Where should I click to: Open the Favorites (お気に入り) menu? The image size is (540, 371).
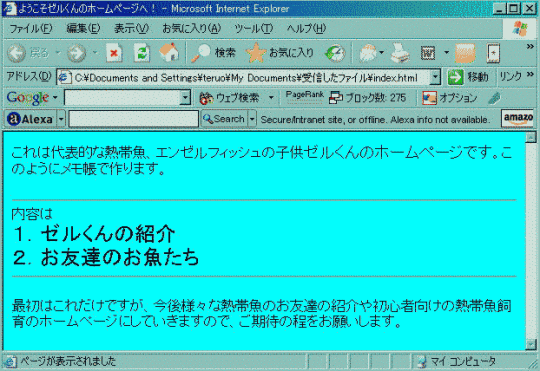coord(191,29)
